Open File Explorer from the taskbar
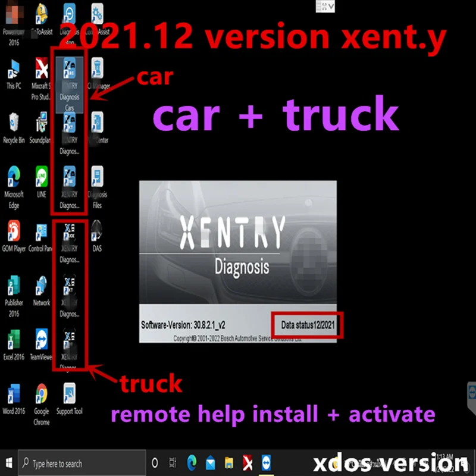This screenshot has width=476, height=476. (229, 464)
